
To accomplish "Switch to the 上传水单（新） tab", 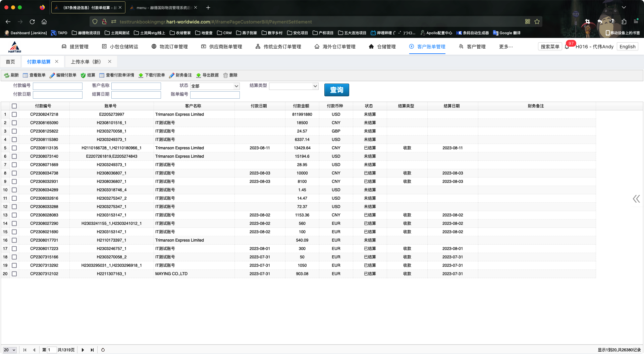I will point(86,62).
